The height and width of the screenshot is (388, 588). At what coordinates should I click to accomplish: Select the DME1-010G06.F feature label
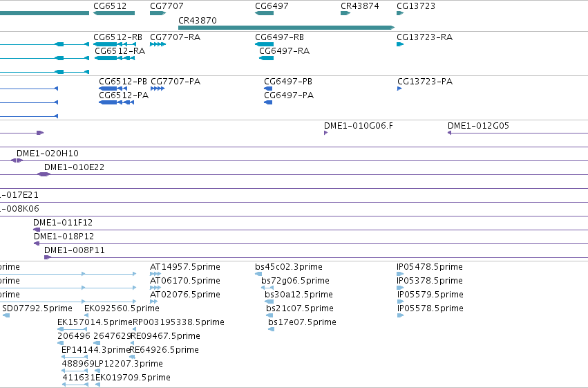[359, 126]
